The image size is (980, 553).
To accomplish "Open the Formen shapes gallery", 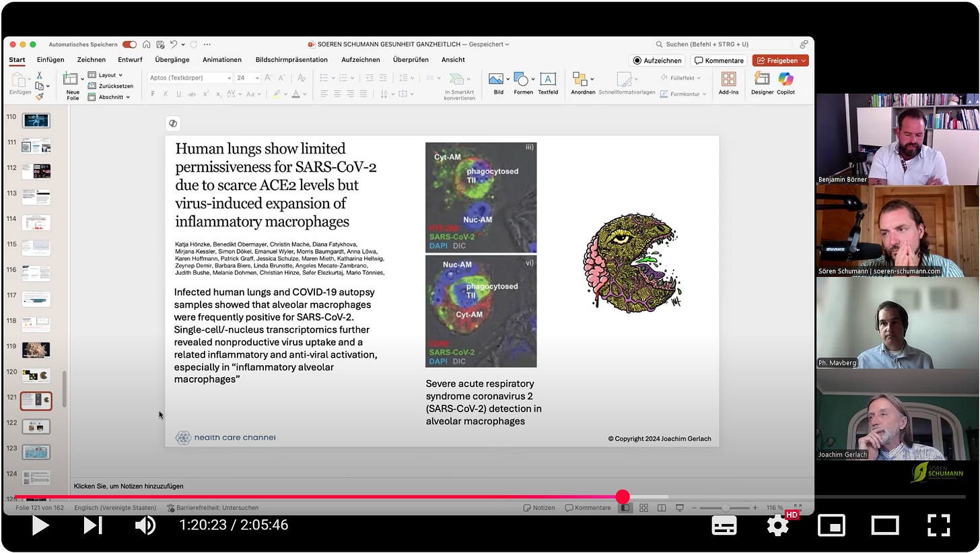I will tap(523, 84).
